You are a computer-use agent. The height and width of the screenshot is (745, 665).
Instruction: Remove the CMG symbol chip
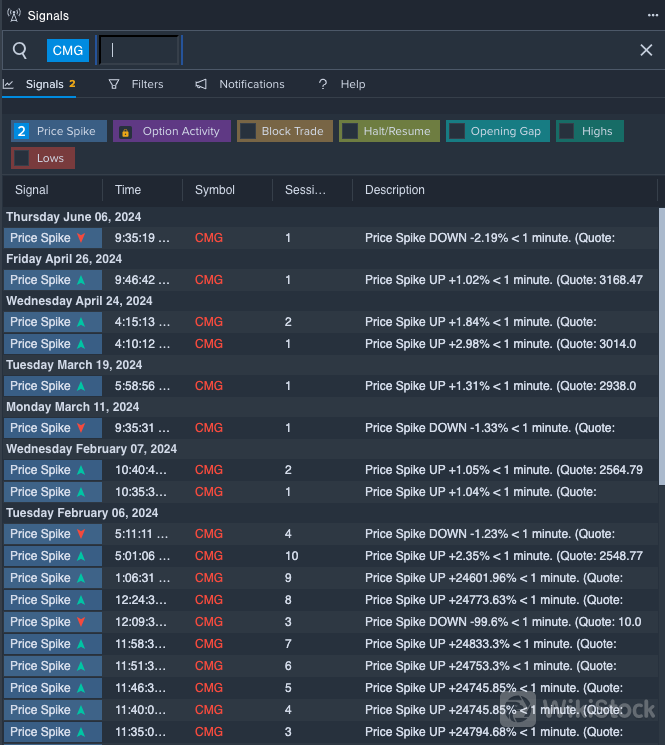(68, 50)
